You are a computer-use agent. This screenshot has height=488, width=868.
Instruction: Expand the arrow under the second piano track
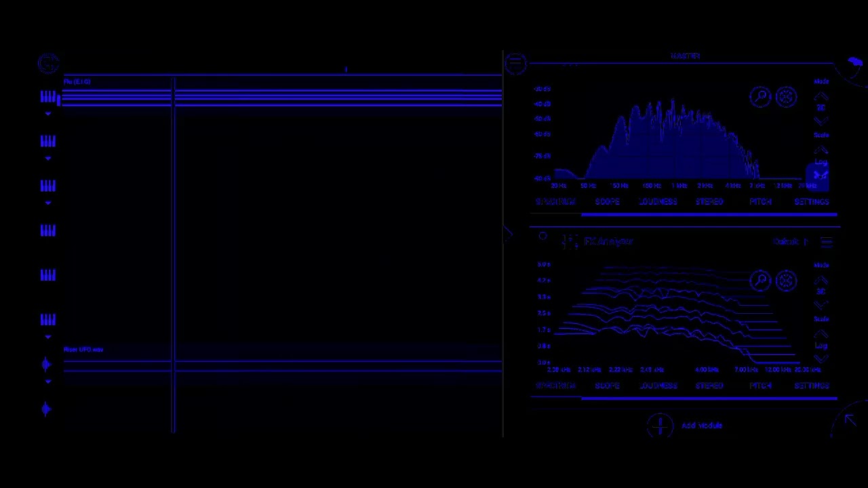47,159
